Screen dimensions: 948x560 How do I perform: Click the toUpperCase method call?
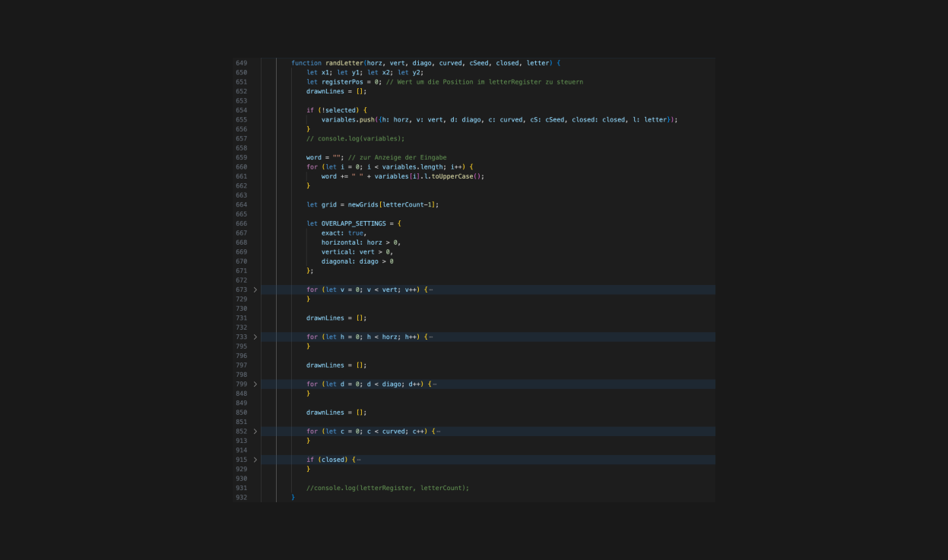point(453,176)
